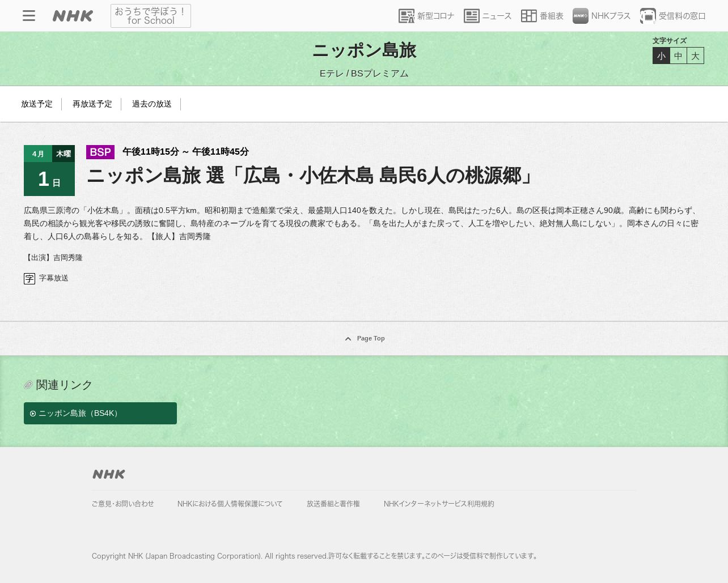728x583 pixels.
Task: Open the 番組表 text link
Action: pos(552,16)
